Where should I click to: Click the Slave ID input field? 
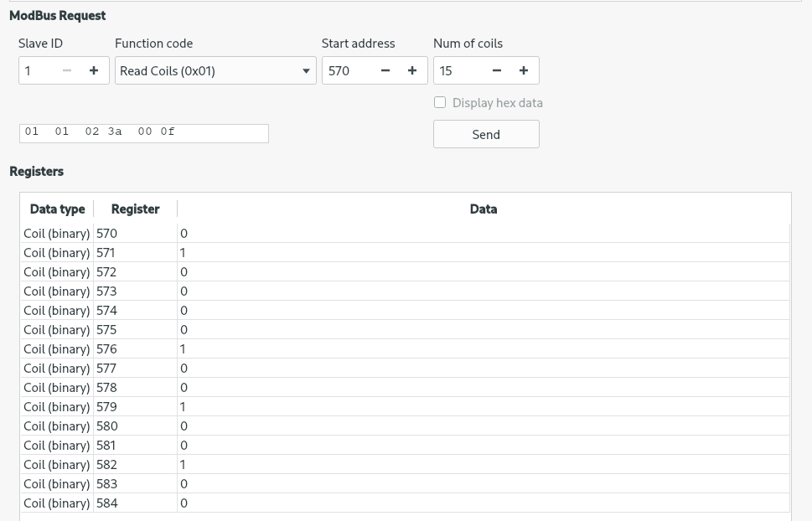pyautogui.click(x=38, y=71)
